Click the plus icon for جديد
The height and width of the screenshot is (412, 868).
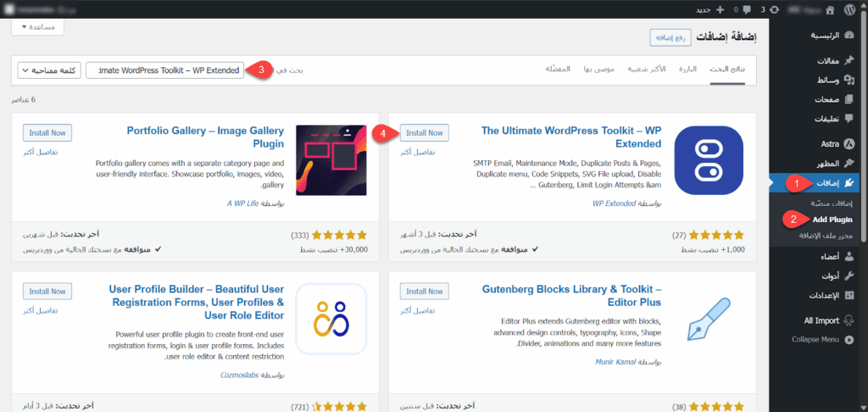(x=719, y=9)
